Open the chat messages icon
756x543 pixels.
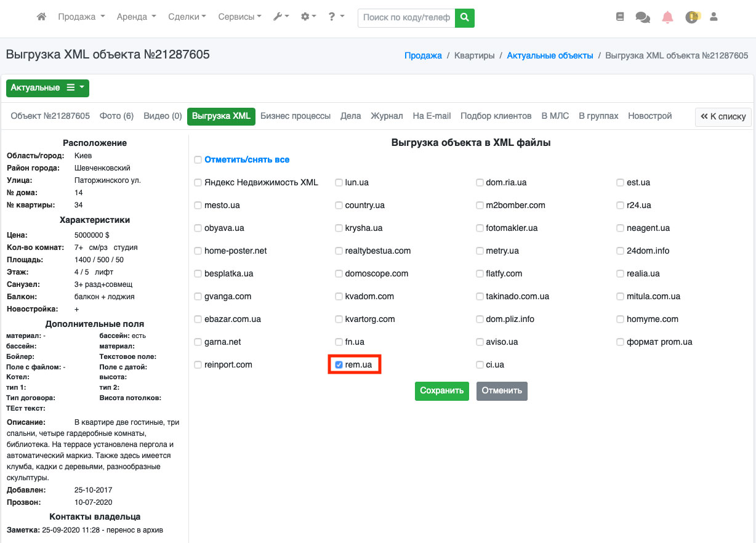tap(643, 17)
